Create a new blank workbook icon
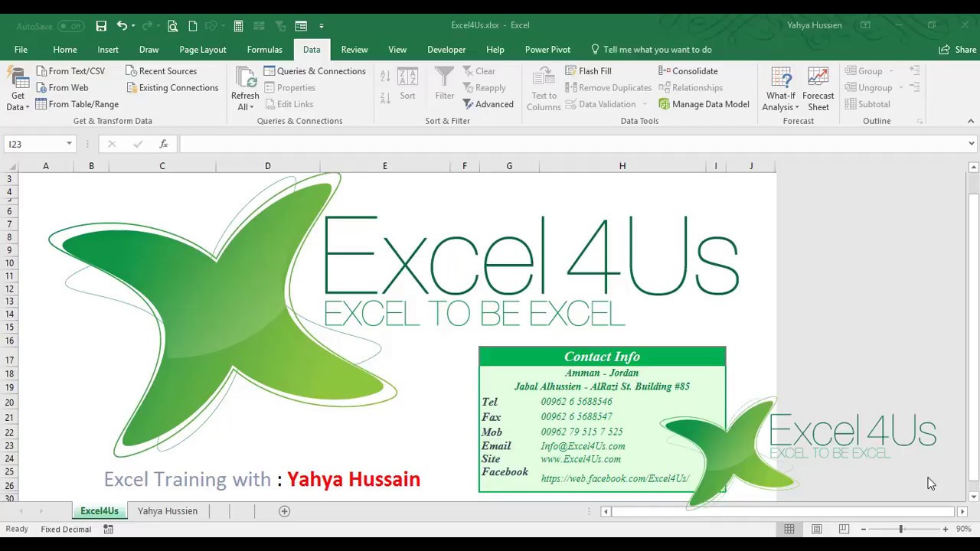Viewport: 980px width, 551px height. coord(193,25)
